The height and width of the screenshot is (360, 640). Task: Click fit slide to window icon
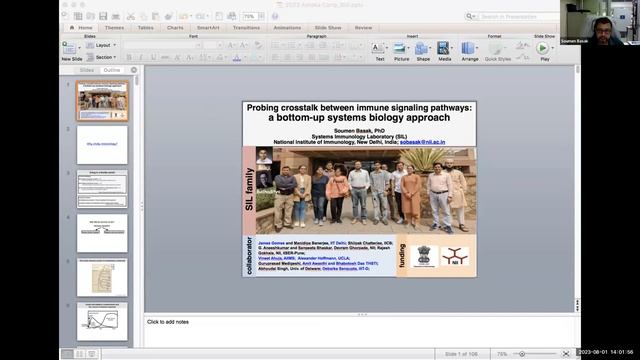click(566, 354)
